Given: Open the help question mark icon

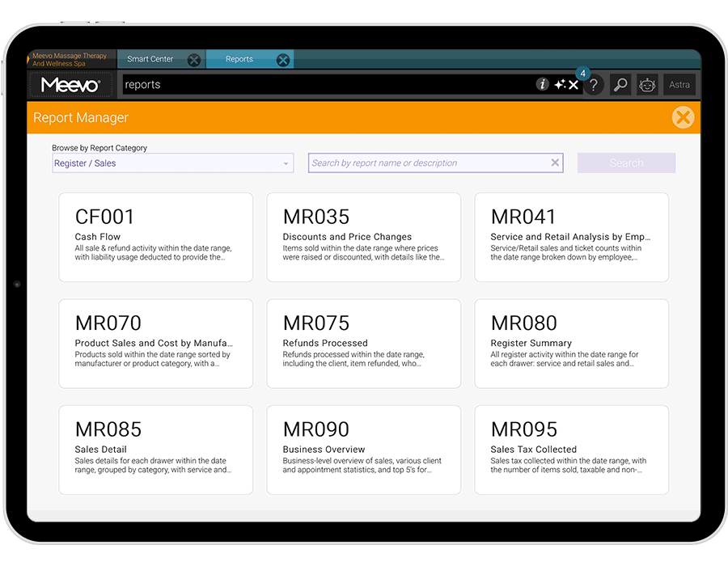Looking at the screenshot, I should [x=594, y=85].
